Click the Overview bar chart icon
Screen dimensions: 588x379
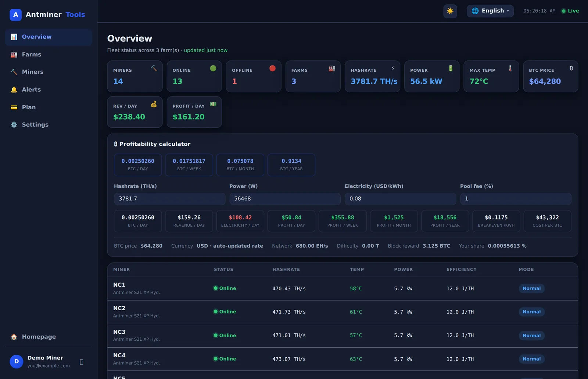point(14,37)
